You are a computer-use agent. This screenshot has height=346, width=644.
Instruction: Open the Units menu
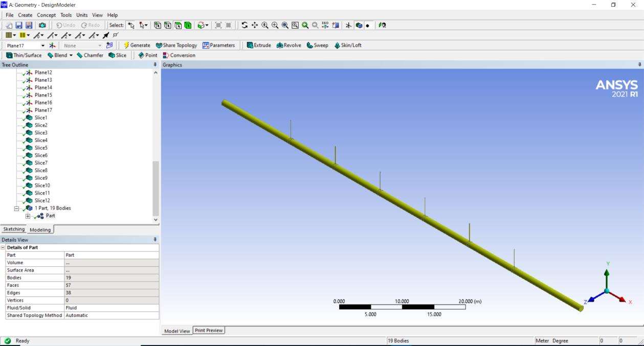click(x=82, y=15)
